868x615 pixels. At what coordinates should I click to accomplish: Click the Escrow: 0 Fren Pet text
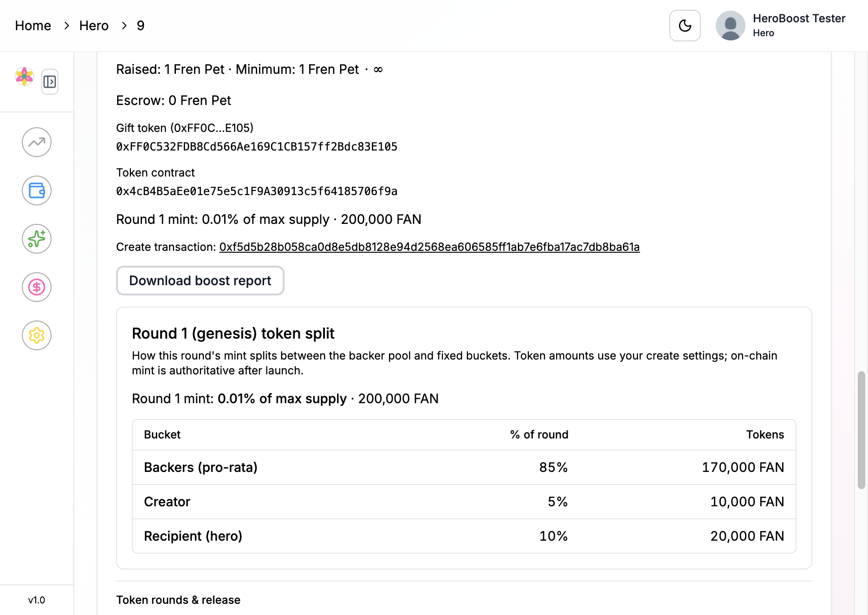point(174,100)
